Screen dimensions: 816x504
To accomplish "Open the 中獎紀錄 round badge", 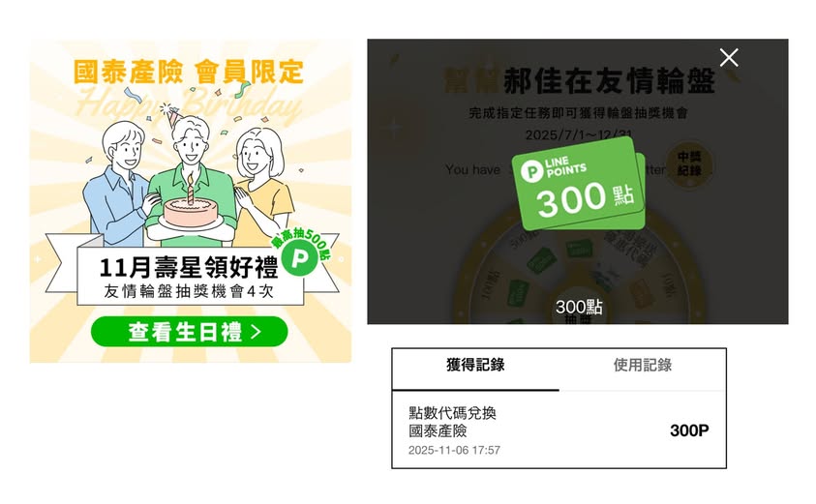I will [689, 163].
